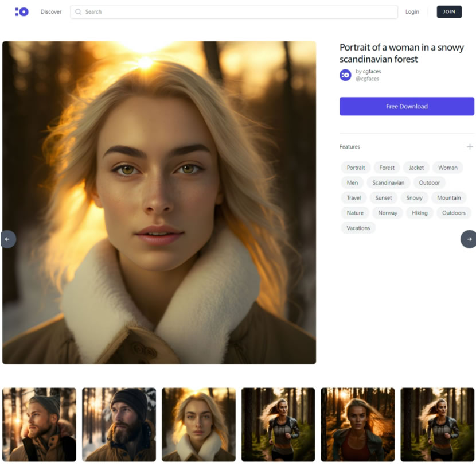Select the Men tag
The height and width of the screenshot is (466, 476).
coord(352,182)
